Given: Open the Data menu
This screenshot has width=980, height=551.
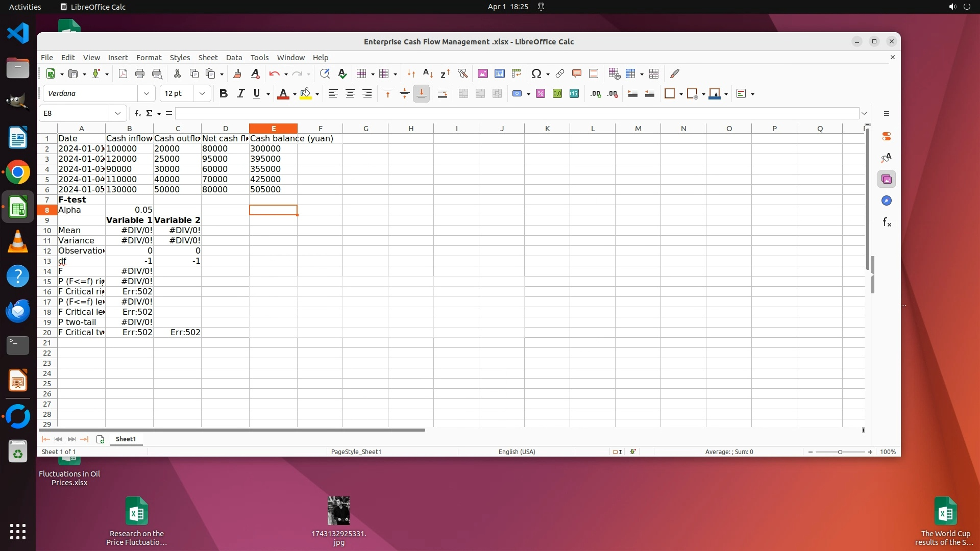Looking at the screenshot, I should (x=234, y=58).
